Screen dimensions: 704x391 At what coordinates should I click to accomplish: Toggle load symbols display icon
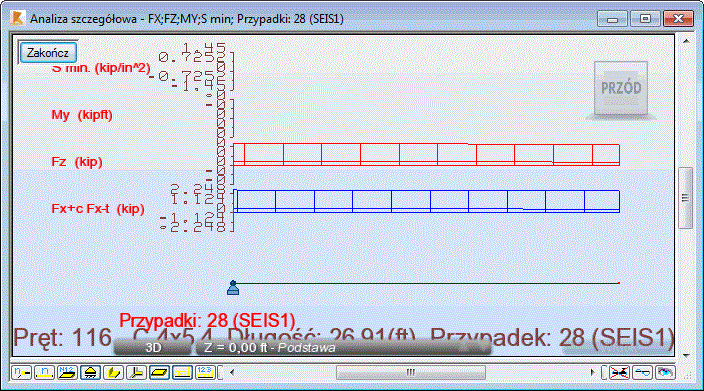tap(182, 373)
